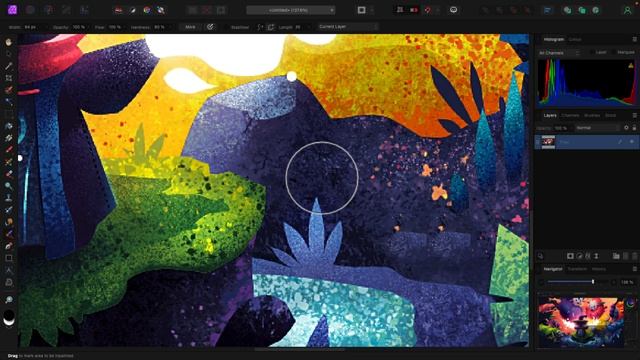Switch to the Channels tab
The width and height of the screenshot is (640, 360).
coord(570,116)
